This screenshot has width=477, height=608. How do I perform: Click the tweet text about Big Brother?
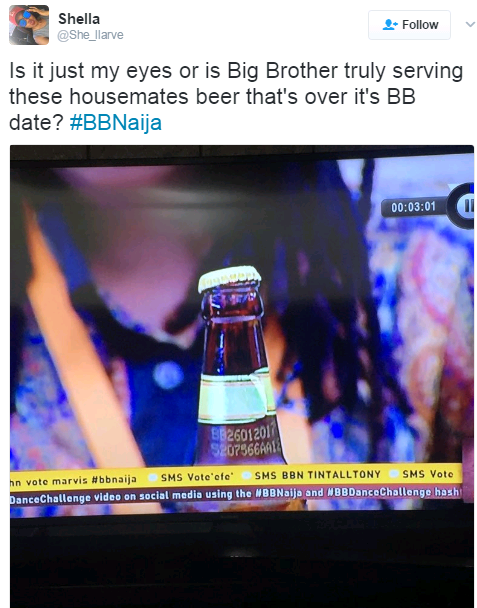click(236, 97)
